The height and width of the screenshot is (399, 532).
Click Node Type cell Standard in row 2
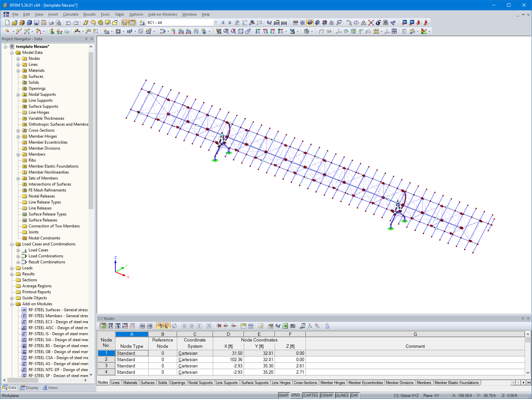coord(132,359)
